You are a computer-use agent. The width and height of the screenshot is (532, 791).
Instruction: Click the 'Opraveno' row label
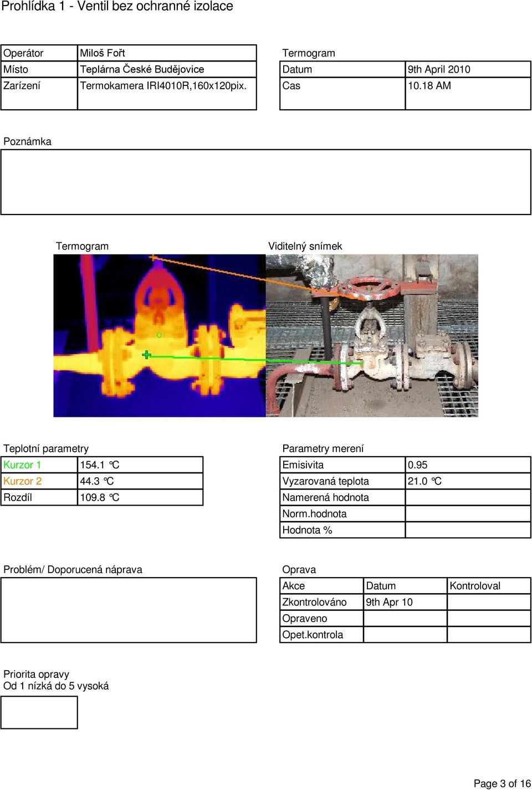(305, 619)
